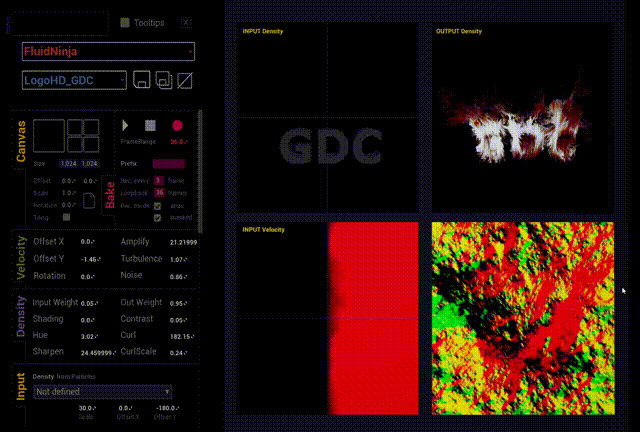Open the FluidNinja dropdown

pos(107,51)
